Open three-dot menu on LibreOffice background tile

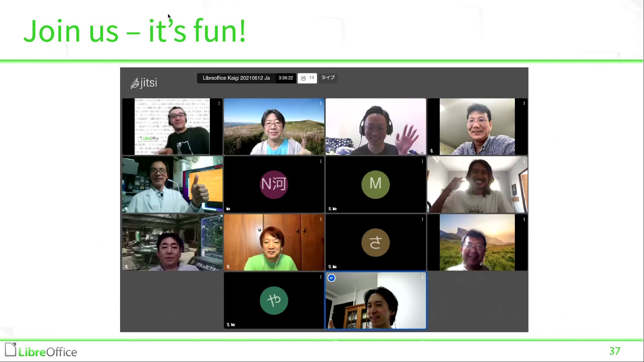tap(219, 104)
